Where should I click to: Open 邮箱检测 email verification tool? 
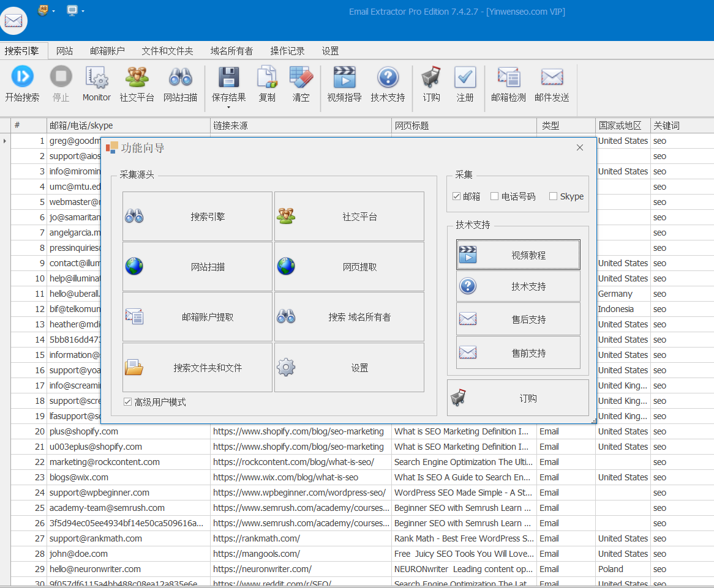[x=508, y=84]
